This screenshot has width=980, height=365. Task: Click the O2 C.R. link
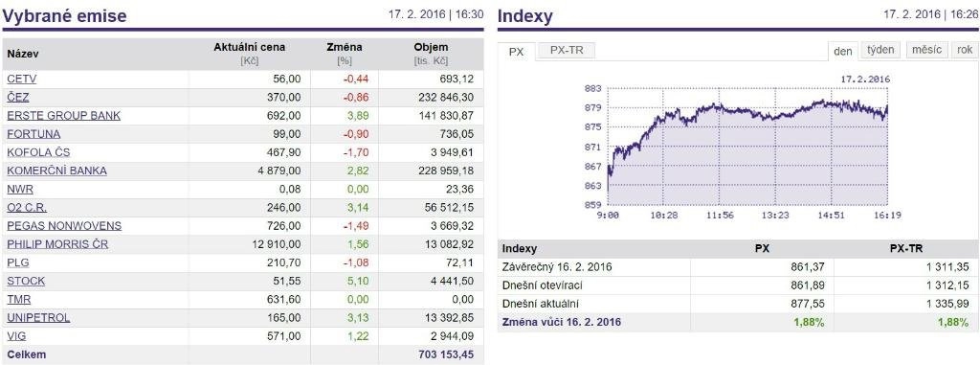click(x=27, y=207)
